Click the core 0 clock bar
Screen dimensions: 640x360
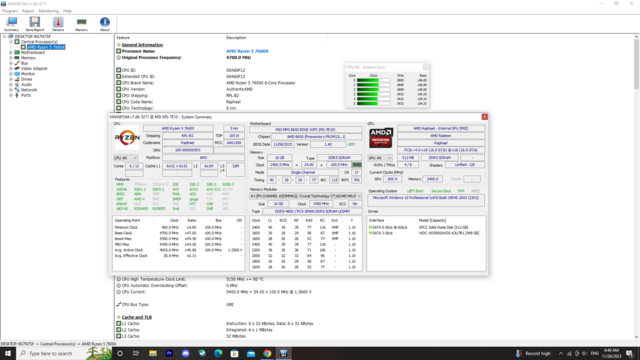tap(373, 80)
